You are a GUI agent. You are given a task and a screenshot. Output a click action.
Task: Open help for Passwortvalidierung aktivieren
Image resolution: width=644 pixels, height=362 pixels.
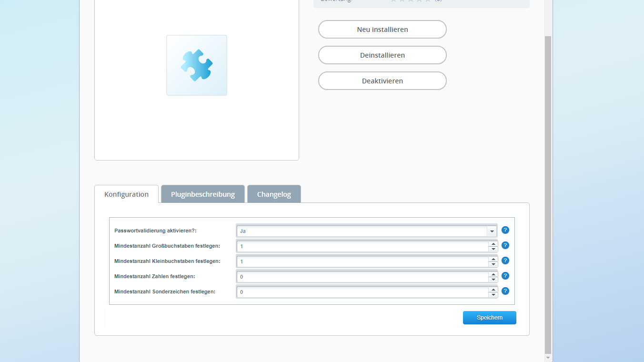click(505, 230)
